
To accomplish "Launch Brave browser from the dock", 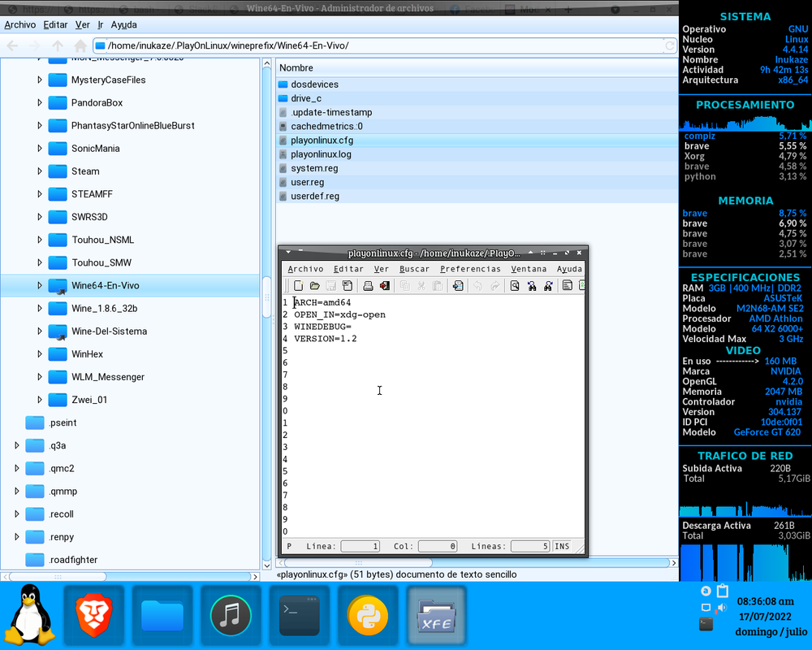I will (x=93, y=615).
